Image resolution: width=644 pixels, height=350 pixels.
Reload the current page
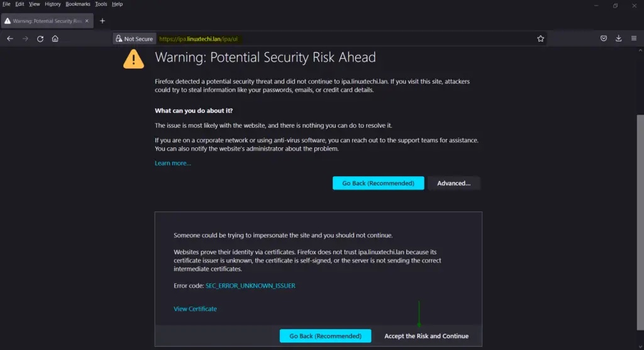point(40,38)
